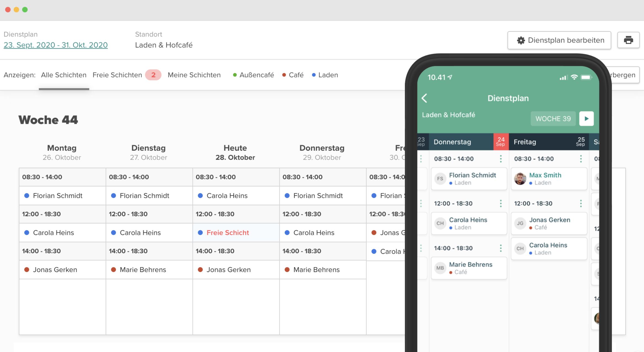Viewport: 644px width, 352px height.
Task: Switch to the Freie Schichten tab
Action: tap(117, 75)
